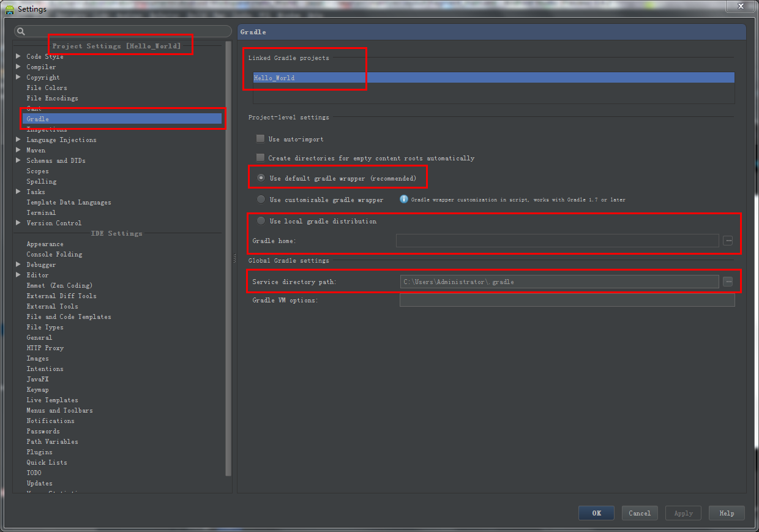Screen dimensions: 759x532
Task: Click the Help button
Action: point(726,513)
